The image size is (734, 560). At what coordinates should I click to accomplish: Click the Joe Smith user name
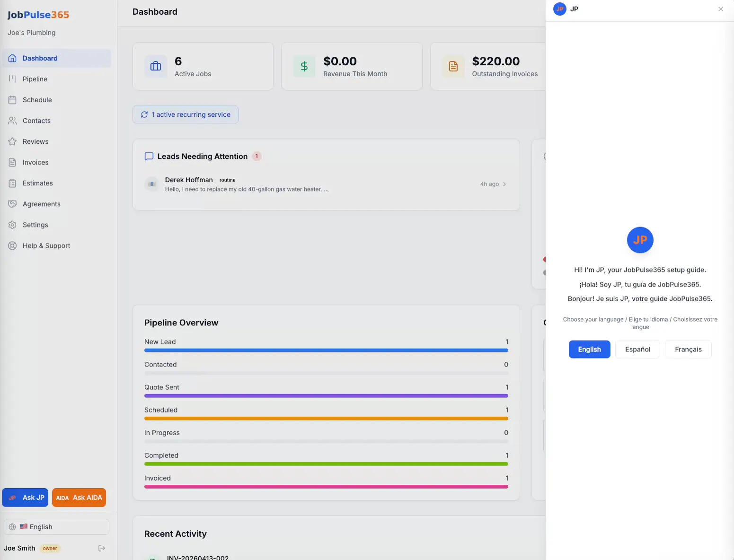[x=19, y=548]
